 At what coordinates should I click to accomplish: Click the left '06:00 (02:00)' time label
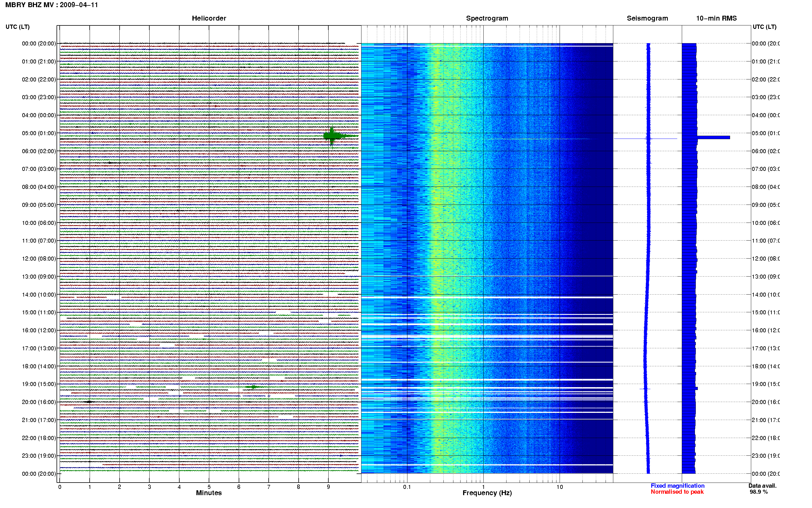click(39, 151)
